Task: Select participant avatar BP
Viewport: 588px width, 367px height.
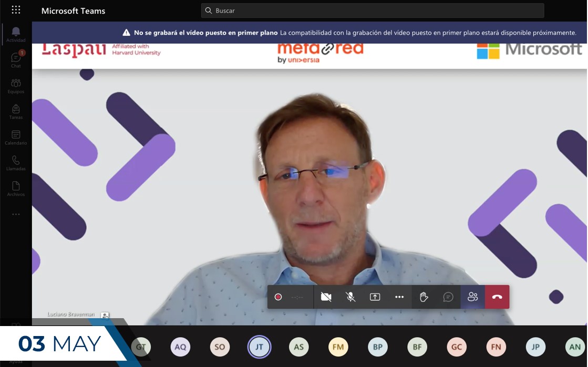Action: (x=378, y=347)
